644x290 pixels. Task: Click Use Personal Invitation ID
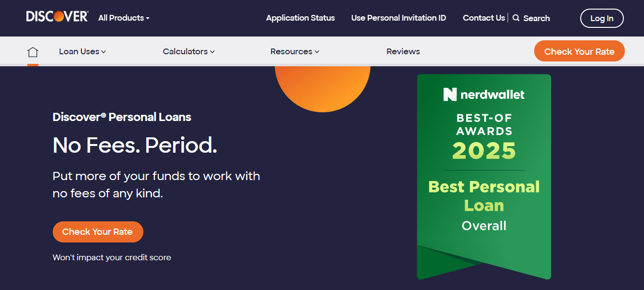click(x=398, y=18)
